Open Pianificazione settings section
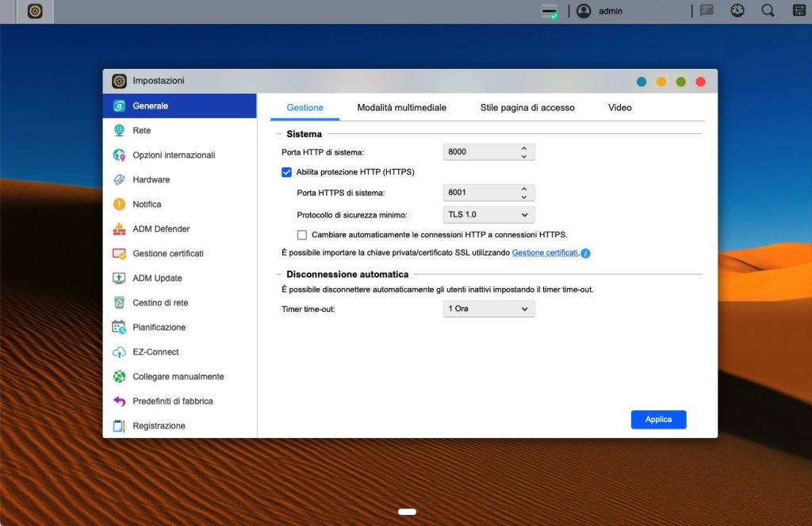Screen dimensions: 812x526 point(159,327)
